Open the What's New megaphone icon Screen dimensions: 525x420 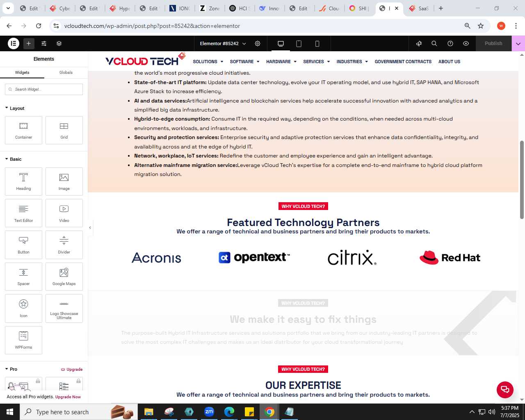[419, 43]
